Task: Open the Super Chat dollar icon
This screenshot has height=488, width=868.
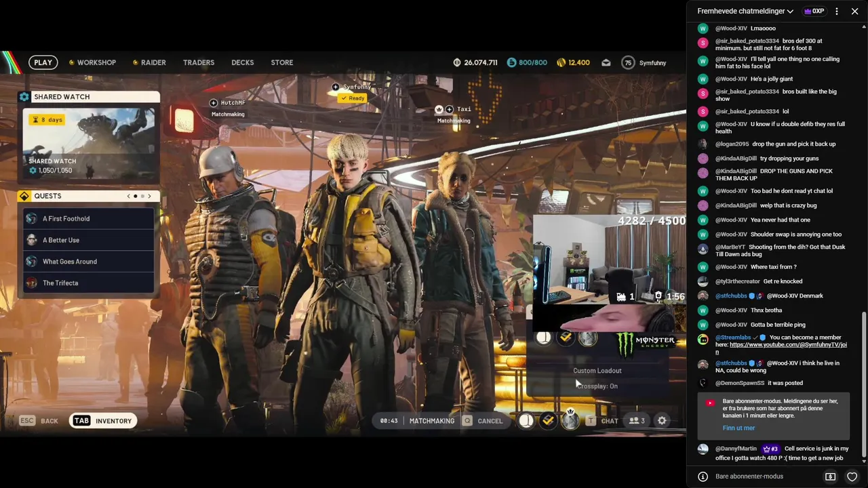Action: tap(830, 476)
